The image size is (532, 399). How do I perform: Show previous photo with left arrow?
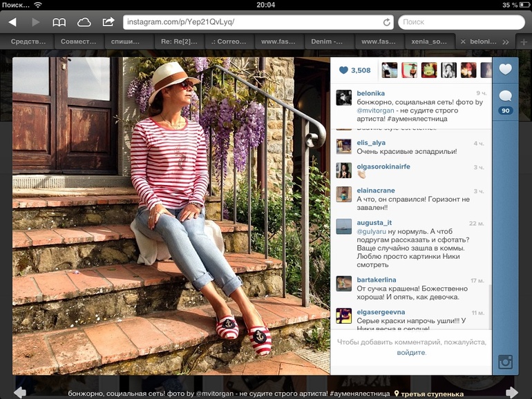(x=19, y=393)
